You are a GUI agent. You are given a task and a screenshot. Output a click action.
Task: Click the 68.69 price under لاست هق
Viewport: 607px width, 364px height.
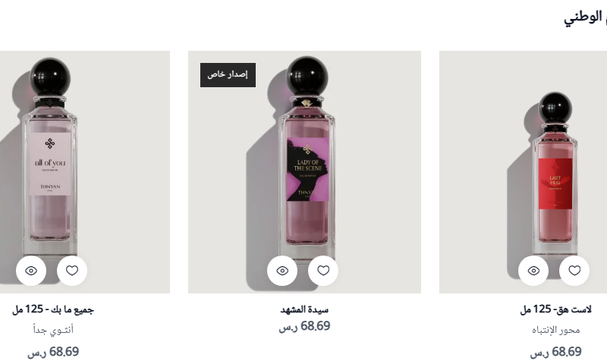point(555,352)
